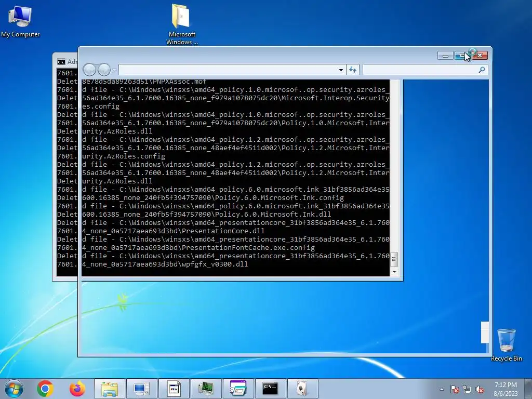Click the Command Prompt title bar icon
The height and width of the screenshot is (399, 532).
pos(61,62)
